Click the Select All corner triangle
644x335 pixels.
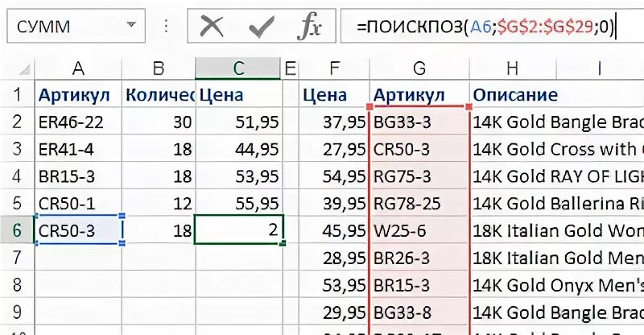[24, 69]
